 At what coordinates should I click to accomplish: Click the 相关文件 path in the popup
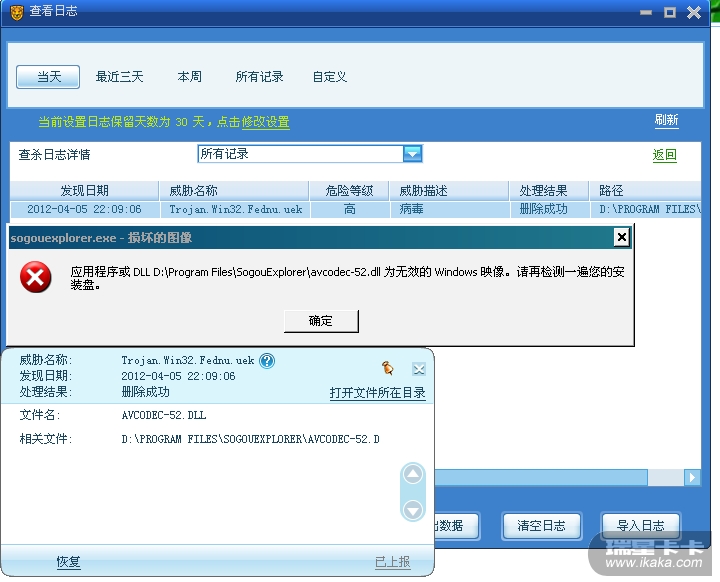coord(250,439)
